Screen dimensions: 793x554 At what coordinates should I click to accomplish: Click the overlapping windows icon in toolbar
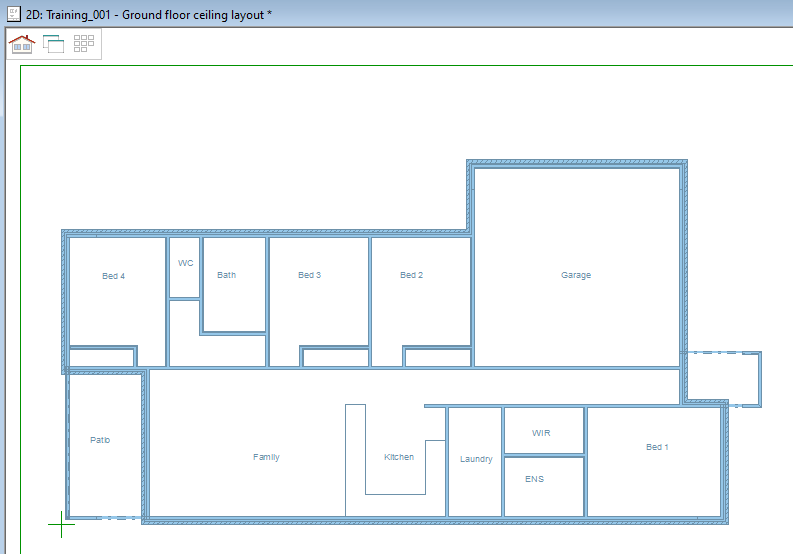point(54,44)
